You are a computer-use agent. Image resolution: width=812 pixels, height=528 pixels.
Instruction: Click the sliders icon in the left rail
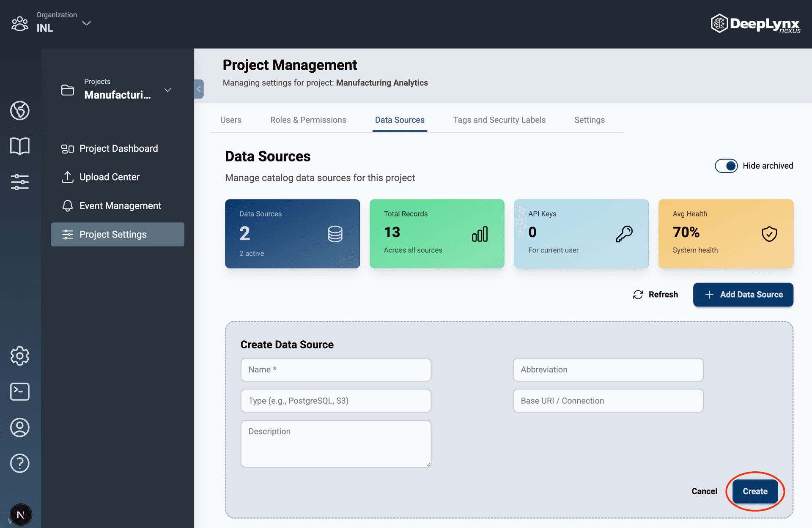coord(19,182)
